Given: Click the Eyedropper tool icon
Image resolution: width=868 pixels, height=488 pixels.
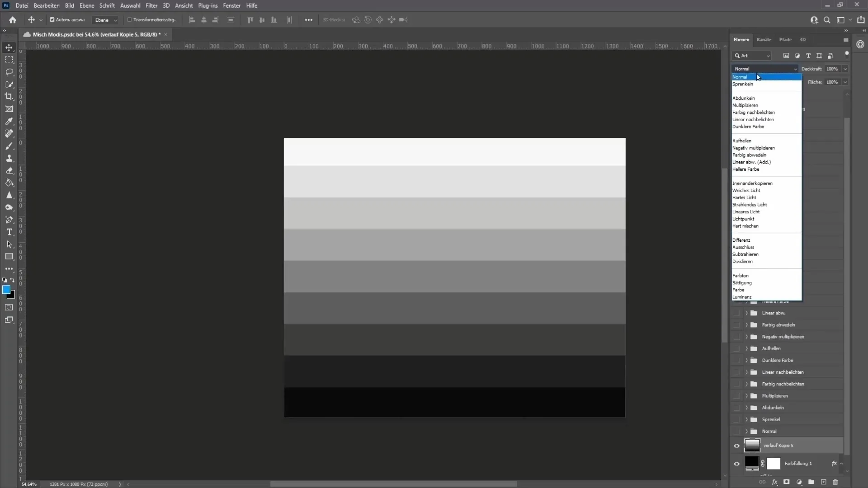Looking at the screenshot, I should pyautogui.click(x=9, y=121).
